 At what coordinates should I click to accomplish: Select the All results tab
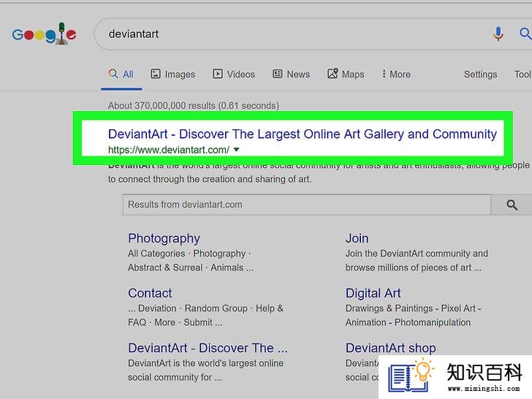coord(121,74)
